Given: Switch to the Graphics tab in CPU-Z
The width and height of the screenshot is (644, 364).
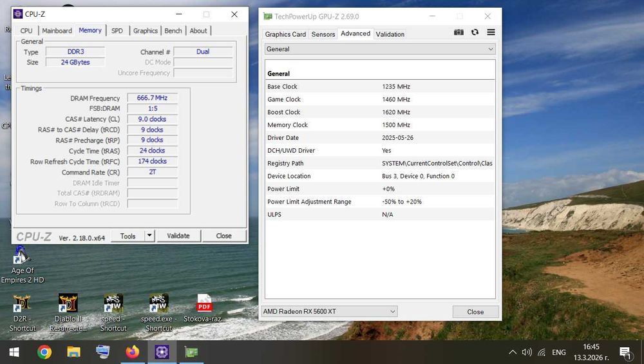Looking at the screenshot, I should (x=146, y=31).
